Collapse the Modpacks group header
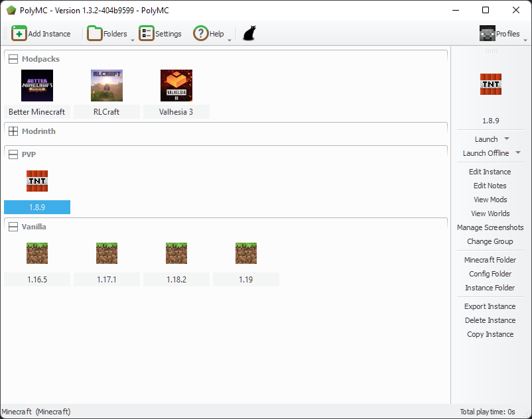This screenshot has height=419, width=532. click(x=13, y=58)
